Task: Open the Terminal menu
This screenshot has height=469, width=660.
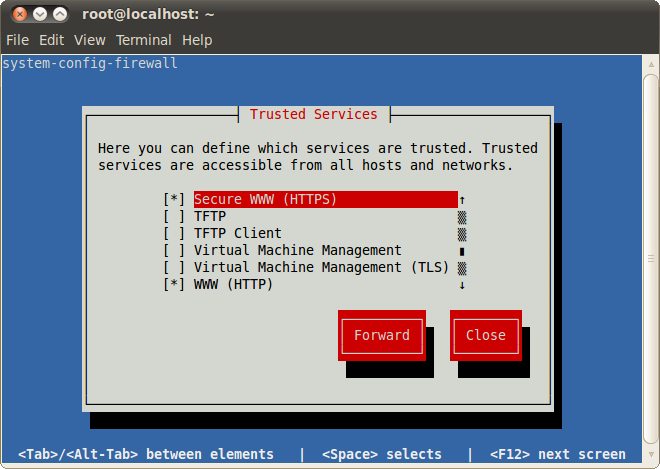Action: [x=143, y=40]
